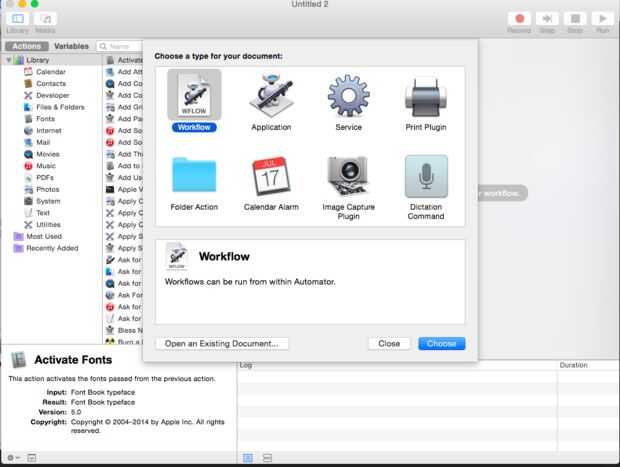620x467 pixels.
Task: Switch to the Variables tab
Action: [72, 46]
